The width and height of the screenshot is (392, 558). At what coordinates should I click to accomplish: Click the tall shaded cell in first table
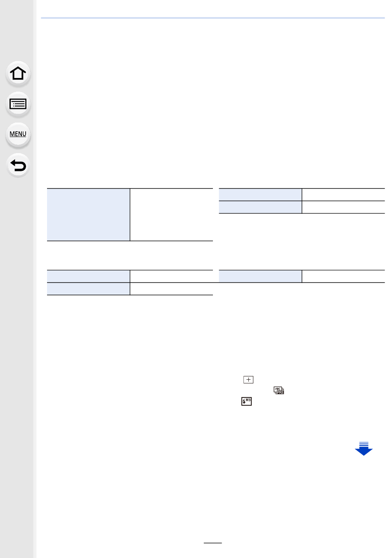click(88, 215)
